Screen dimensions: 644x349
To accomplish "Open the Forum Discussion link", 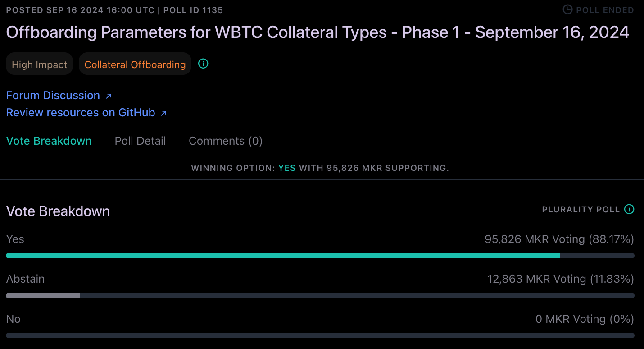I will pyautogui.click(x=53, y=96).
